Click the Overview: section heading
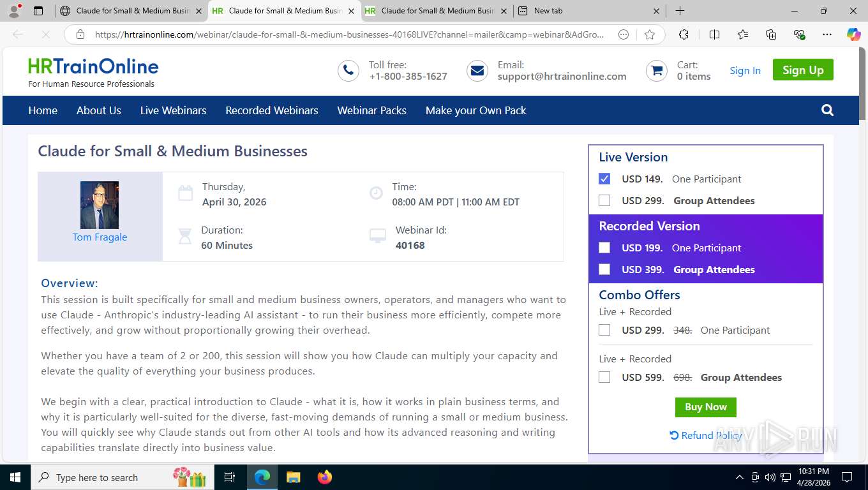The height and width of the screenshot is (490, 868). [70, 283]
